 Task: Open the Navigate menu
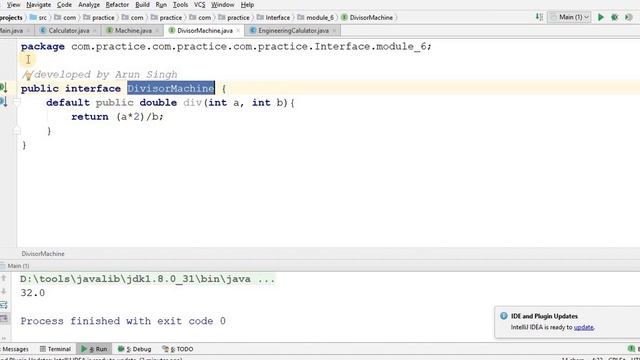(x=38, y=5)
